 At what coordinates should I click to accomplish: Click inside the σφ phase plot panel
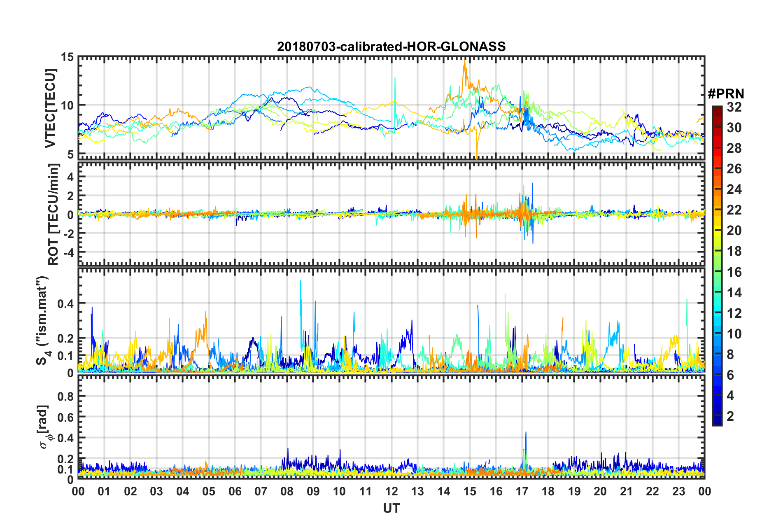[x=391, y=427]
